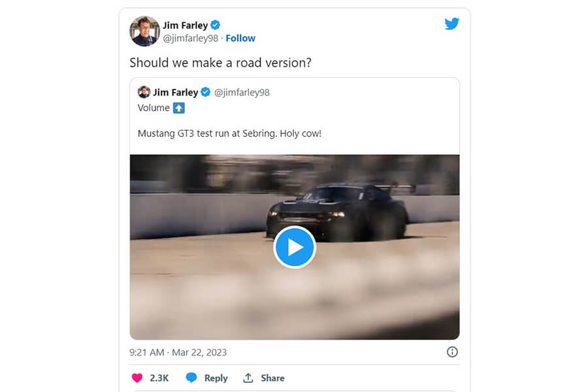The image size is (588, 392).
Task: Like the tweet with the heart icon
Action: 137,378
